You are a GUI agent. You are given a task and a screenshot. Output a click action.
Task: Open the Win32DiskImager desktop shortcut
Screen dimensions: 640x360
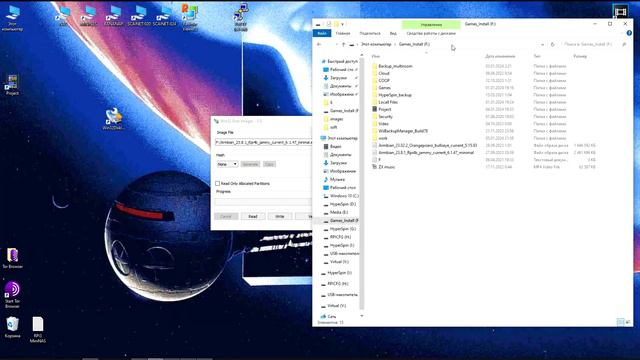[x=113, y=119]
